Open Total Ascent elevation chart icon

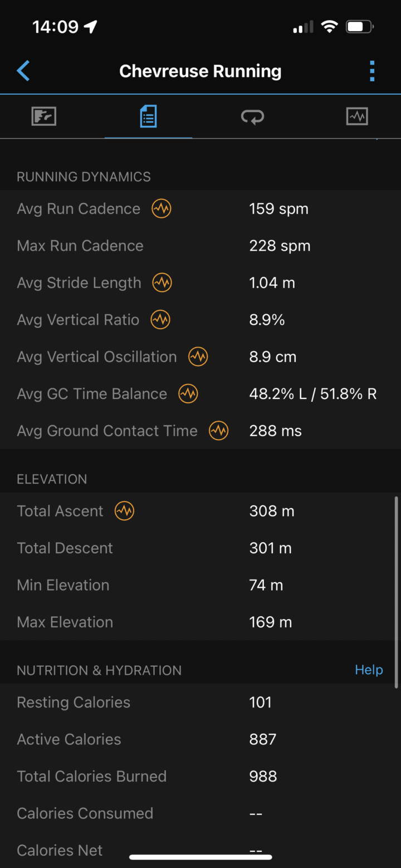tap(124, 511)
